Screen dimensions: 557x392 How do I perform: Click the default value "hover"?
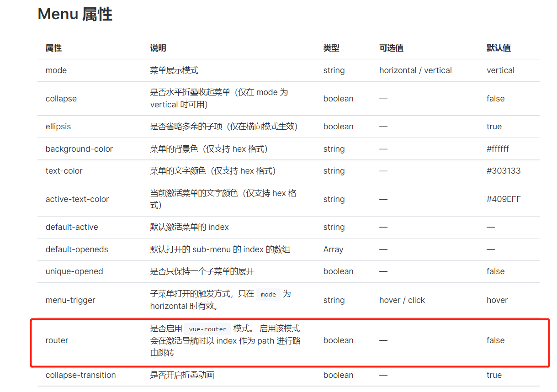pos(497,300)
